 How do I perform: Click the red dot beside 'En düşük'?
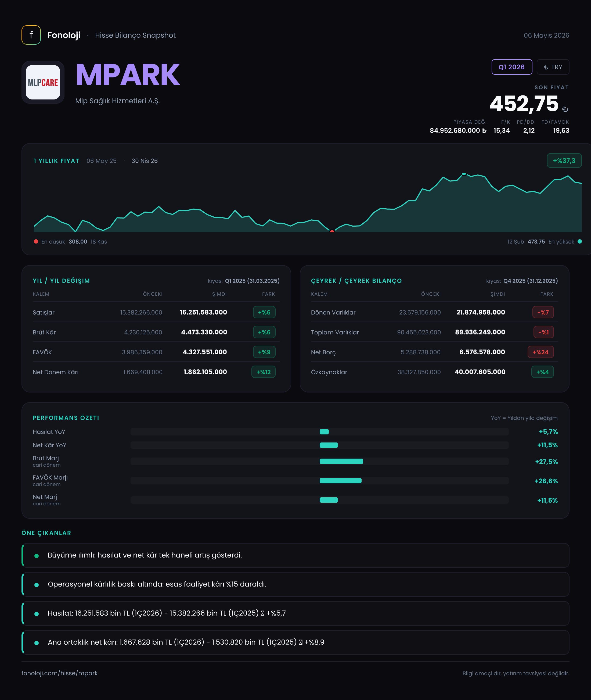36,241
